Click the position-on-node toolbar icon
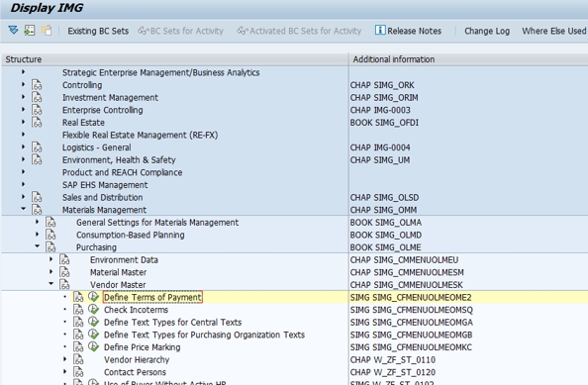Screen dimensions: 588x385 coord(30,30)
